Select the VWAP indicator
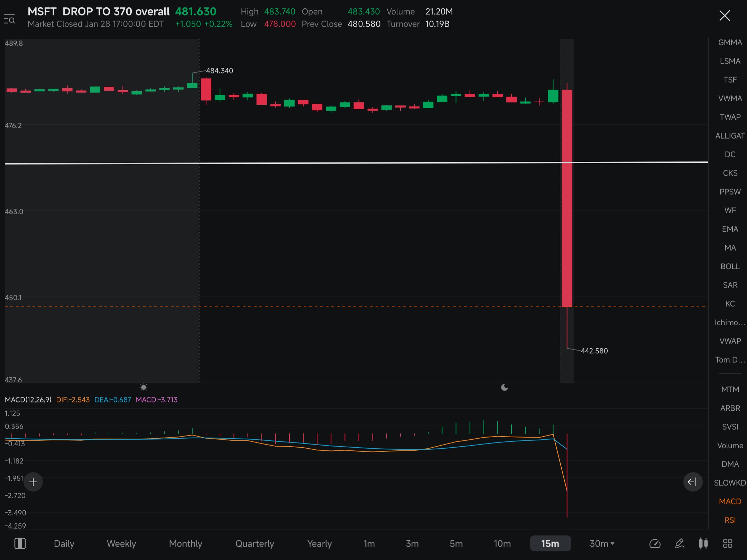 [730, 341]
